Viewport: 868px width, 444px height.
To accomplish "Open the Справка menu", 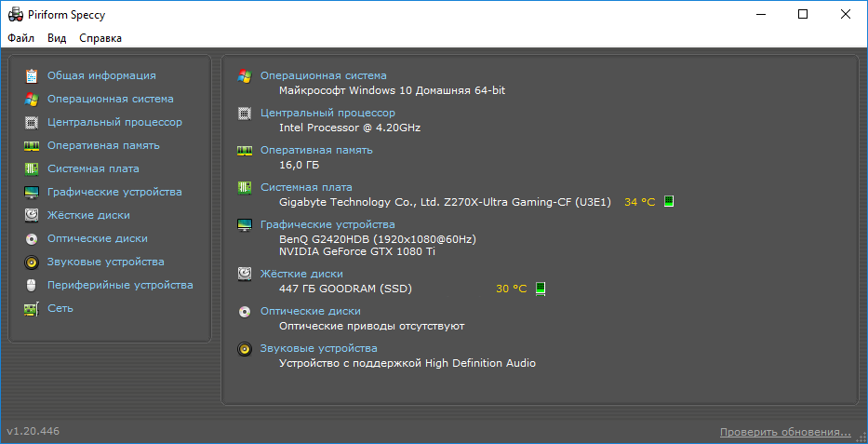I will [100, 38].
